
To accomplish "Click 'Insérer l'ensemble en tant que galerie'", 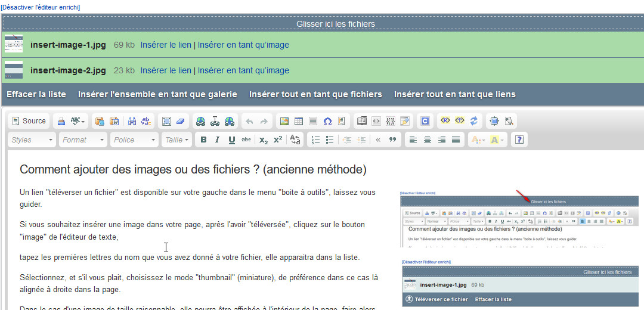I will pyautogui.click(x=157, y=94).
